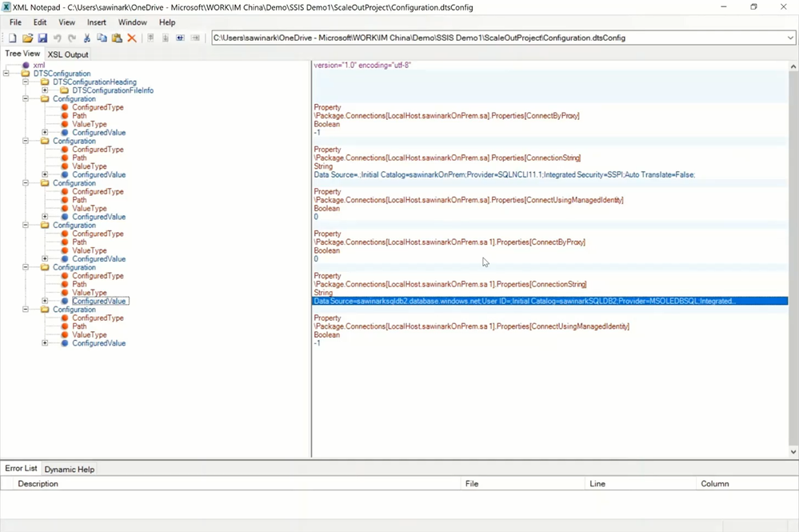The height and width of the screenshot is (532, 799).
Task: Collapse the DTSConfigurationHeading node
Action: tap(26, 82)
